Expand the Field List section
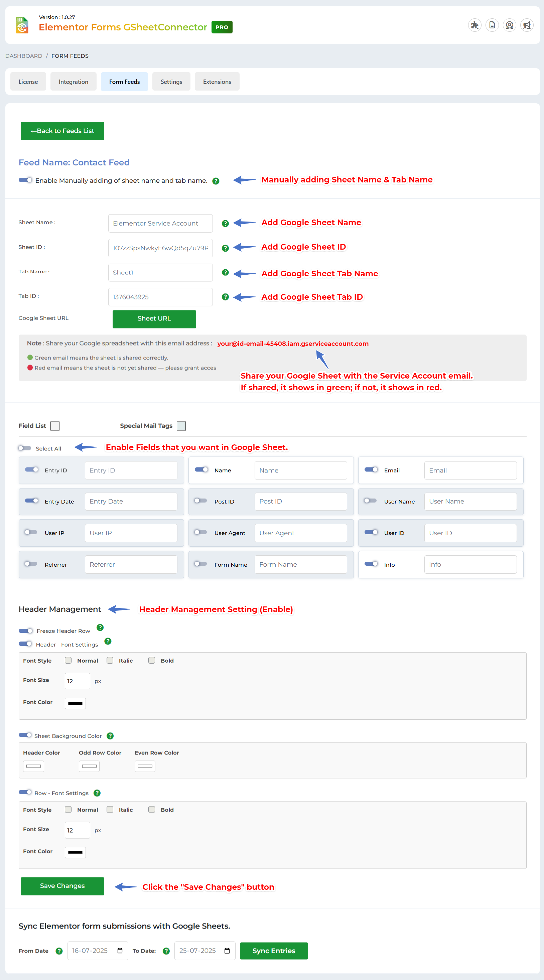Viewport: 544px width, 980px height. (x=55, y=426)
